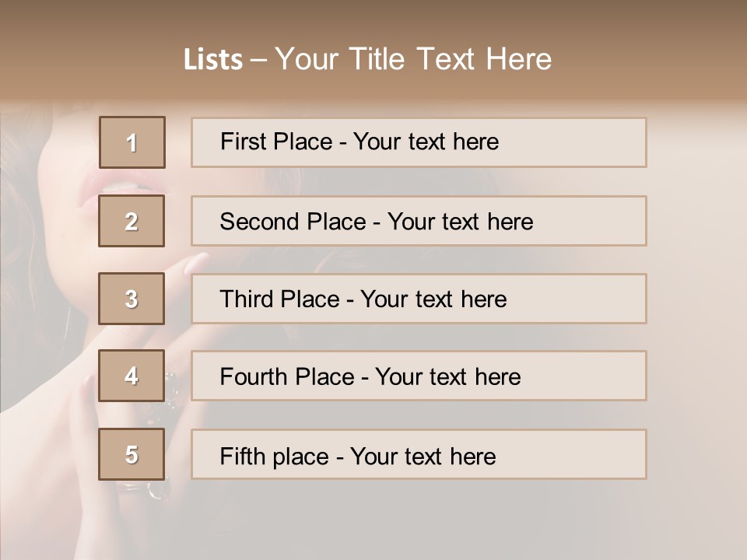Select "Your Title Text Here" in the heading
The image size is (747, 560).
(413, 59)
